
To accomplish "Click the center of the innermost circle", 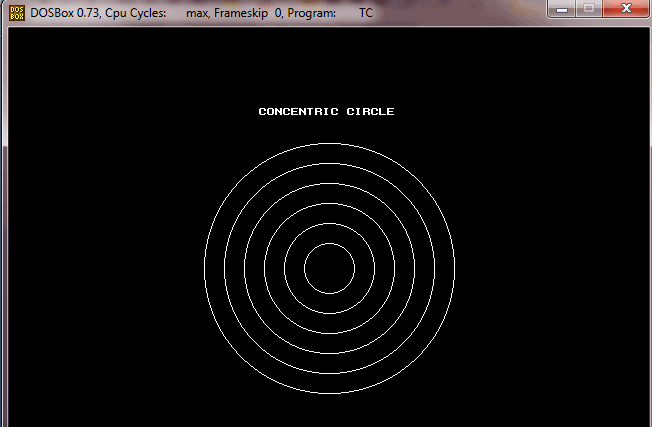I will click(329, 268).
